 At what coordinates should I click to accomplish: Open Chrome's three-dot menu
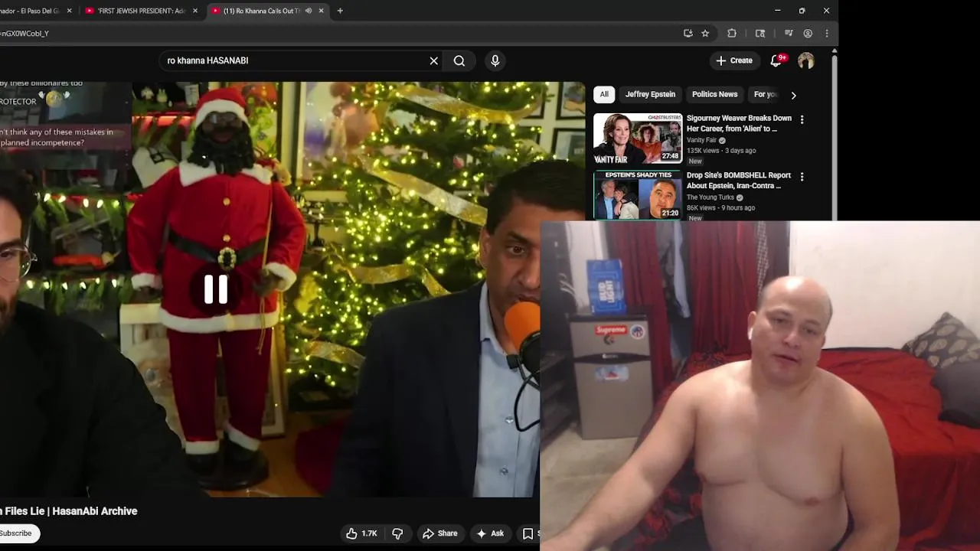(x=827, y=33)
